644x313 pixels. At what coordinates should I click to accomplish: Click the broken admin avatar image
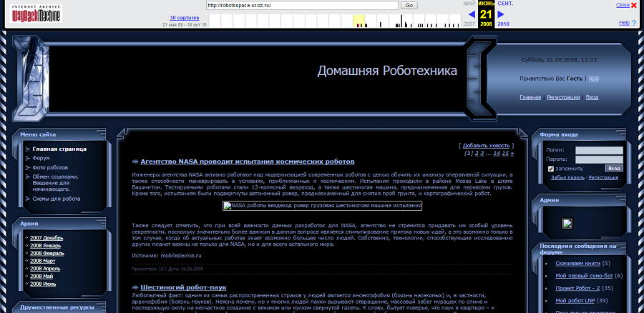click(567, 224)
